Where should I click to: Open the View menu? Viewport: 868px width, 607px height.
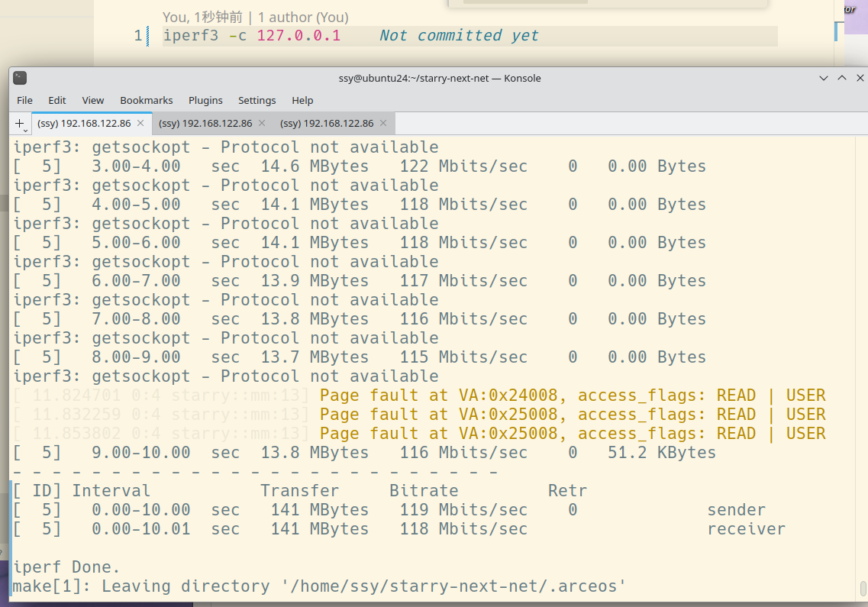tap(92, 100)
